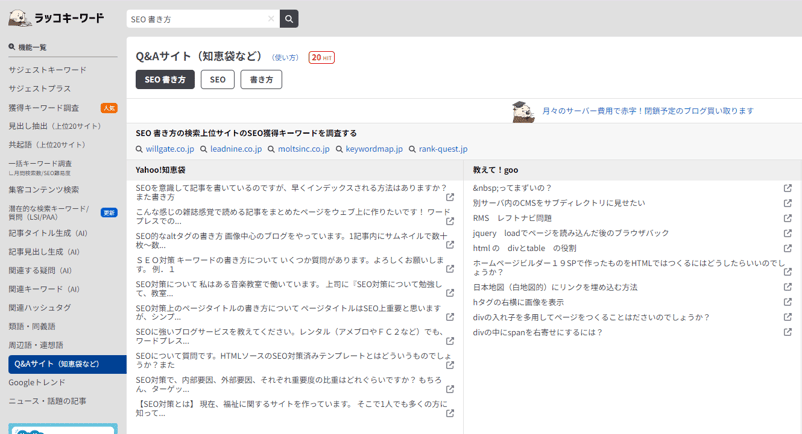Open external link for HTMLソースのSEO対策済みテンプレート question
The image size is (802, 434).
click(x=450, y=365)
